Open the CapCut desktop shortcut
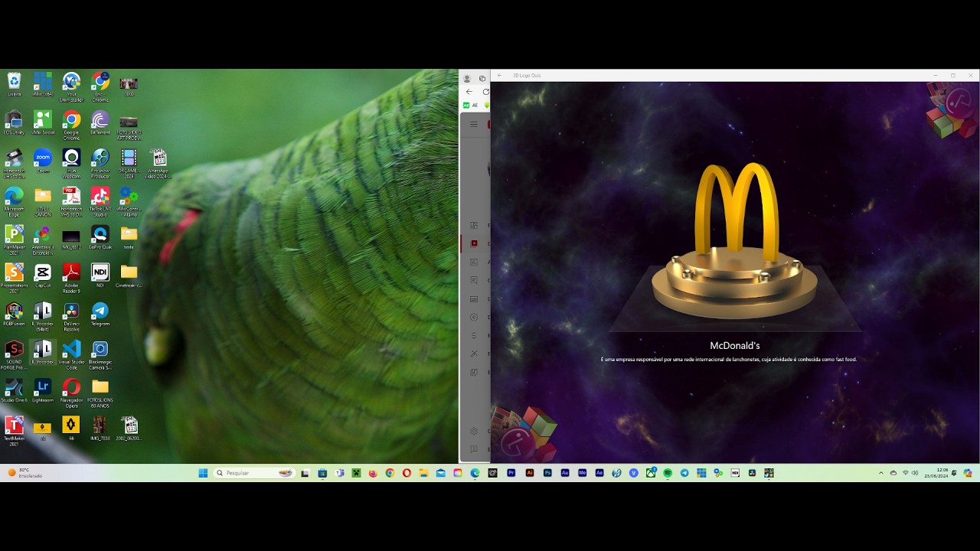Screen dimensions: 980x551 click(43, 276)
